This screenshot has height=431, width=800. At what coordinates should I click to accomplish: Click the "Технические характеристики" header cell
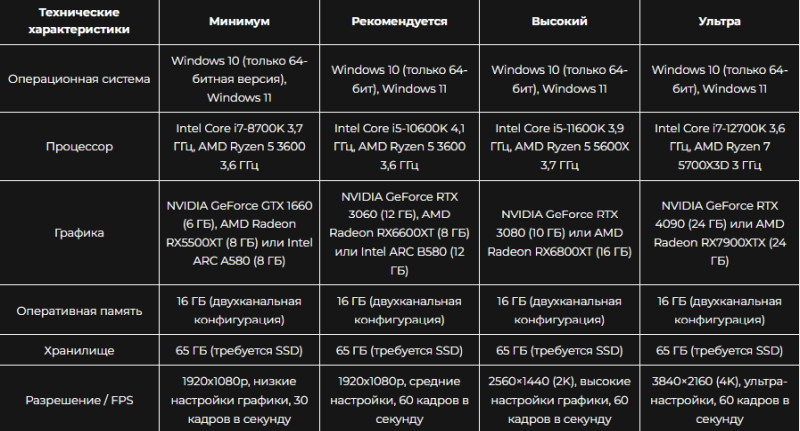click(x=78, y=20)
